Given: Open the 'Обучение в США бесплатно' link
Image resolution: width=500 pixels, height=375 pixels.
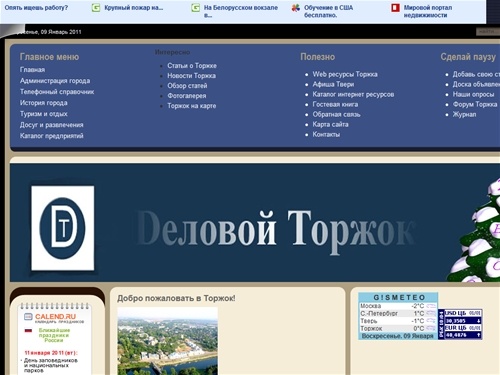Looking at the screenshot, I should [x=328, y=11].
